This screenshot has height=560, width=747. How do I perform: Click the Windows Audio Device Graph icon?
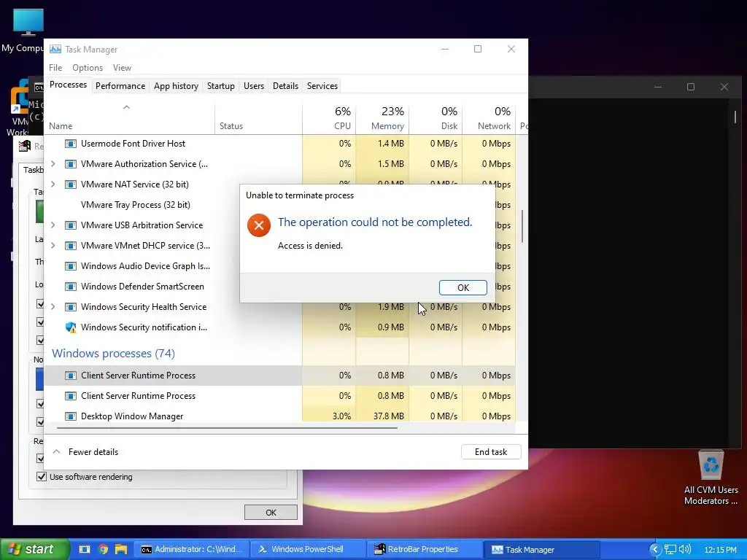click(71, 266)
